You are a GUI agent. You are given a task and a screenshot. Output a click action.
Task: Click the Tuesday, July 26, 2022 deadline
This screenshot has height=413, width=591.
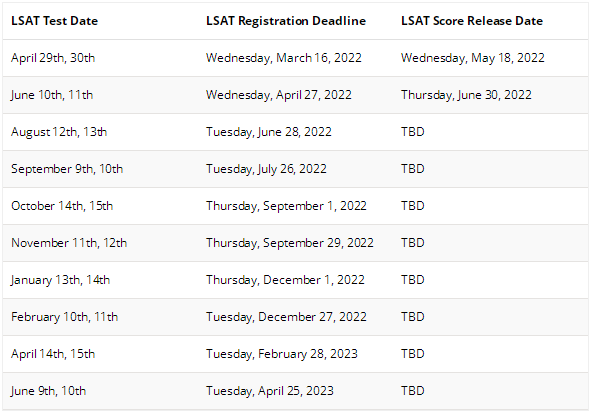(x=266, y=169)
